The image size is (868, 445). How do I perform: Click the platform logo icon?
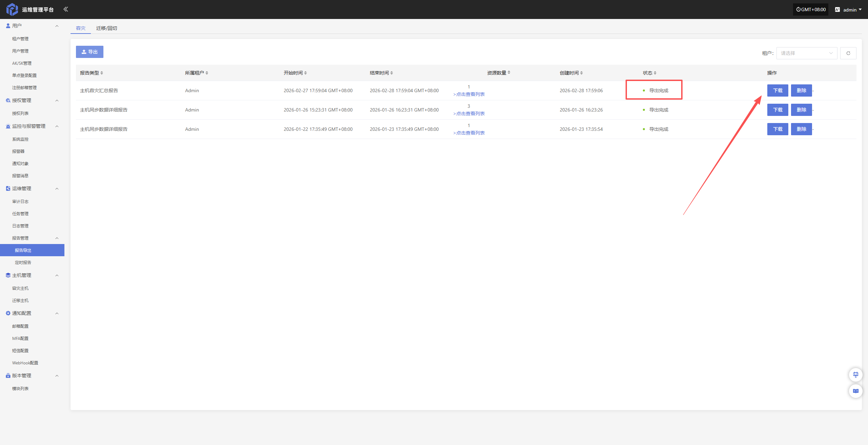[x=12, y=9]
